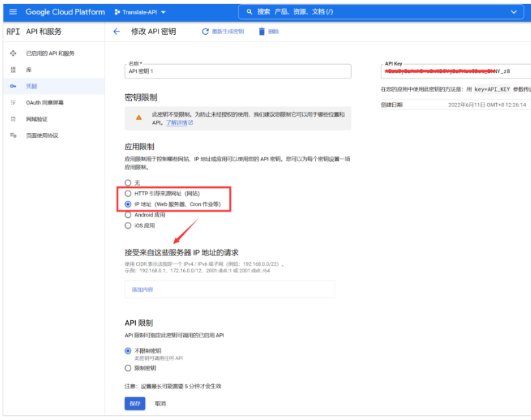531x420 pixels.
Task: Edit the 名称 input field
Action: (x=238, y=71)
